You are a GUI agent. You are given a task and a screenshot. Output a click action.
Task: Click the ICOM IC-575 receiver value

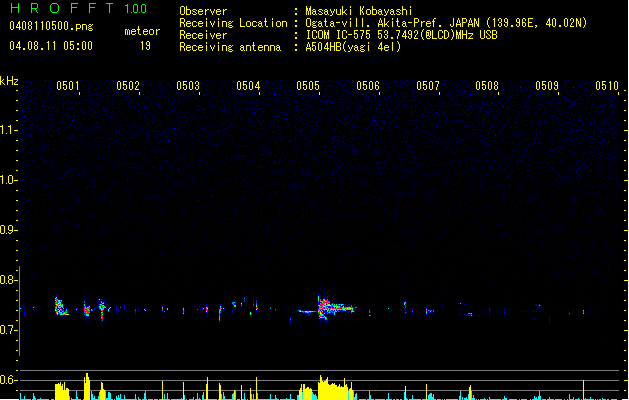[x=401, y=35]
